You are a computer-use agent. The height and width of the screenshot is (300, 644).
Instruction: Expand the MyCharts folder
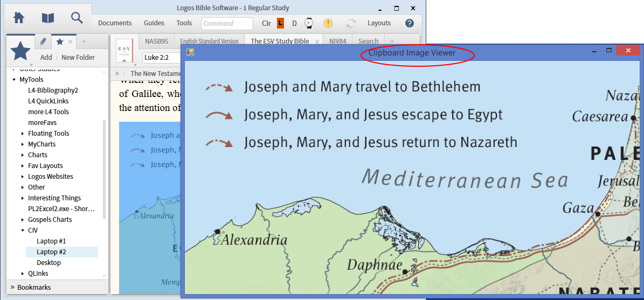point(23,144)
